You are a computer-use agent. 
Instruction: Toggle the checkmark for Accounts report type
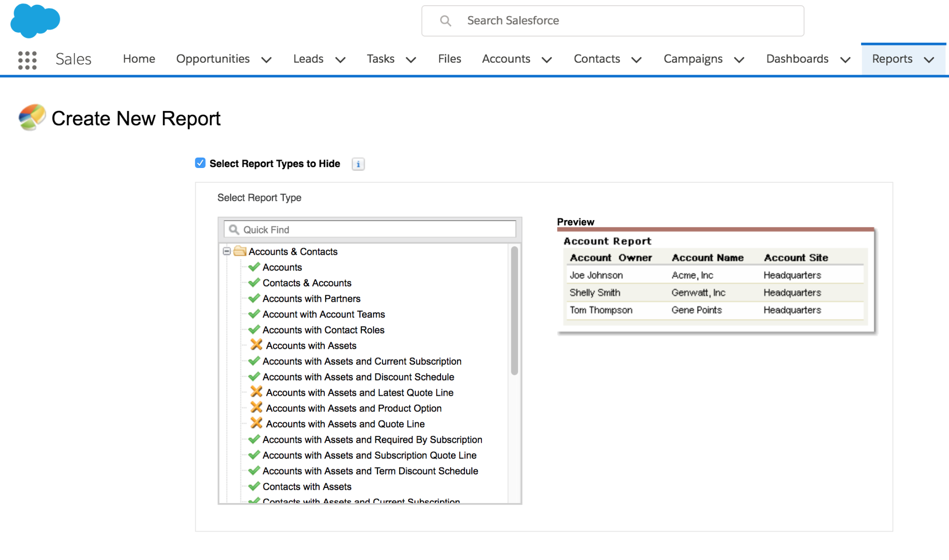254,267
